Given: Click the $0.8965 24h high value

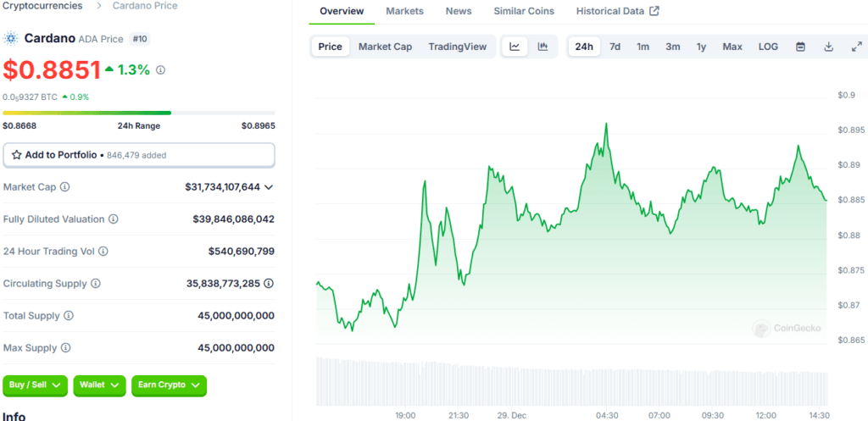Looking at the screenshot, I should [x=258, y=125].
